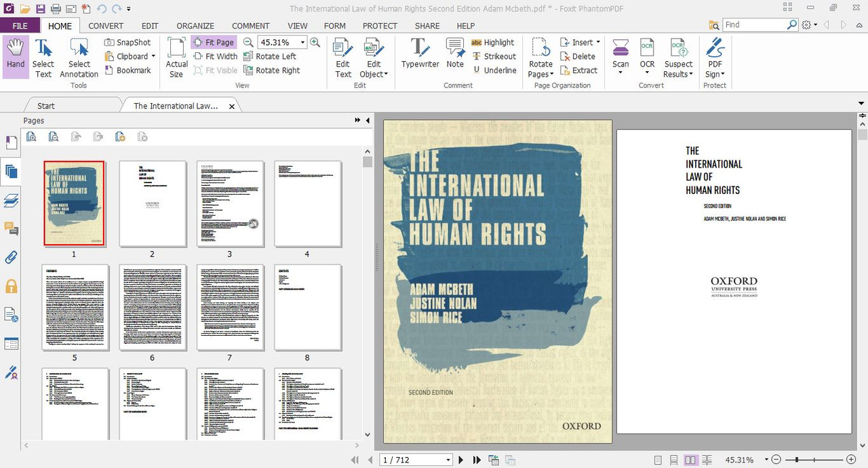Switch to the ORGANIZE ribbon tab
868x468 pixels.
(195, 26)
